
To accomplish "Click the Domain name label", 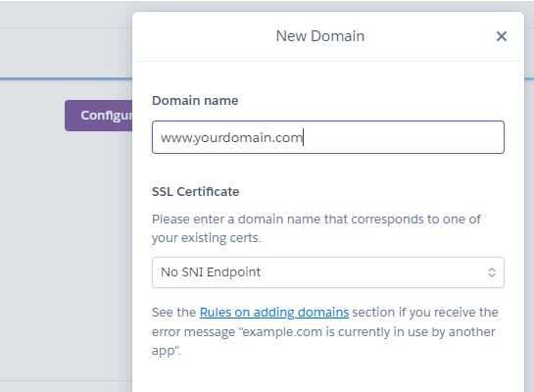I will (195, 101).
